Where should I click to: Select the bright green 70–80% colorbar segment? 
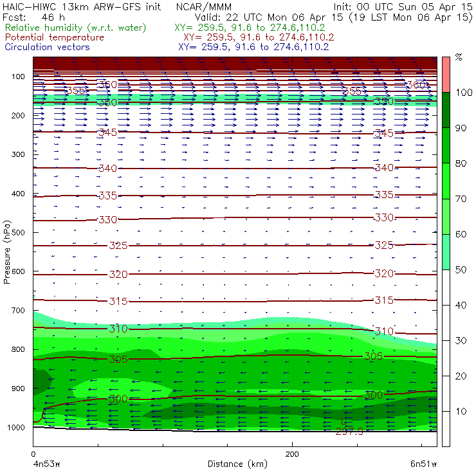[446, 181]
